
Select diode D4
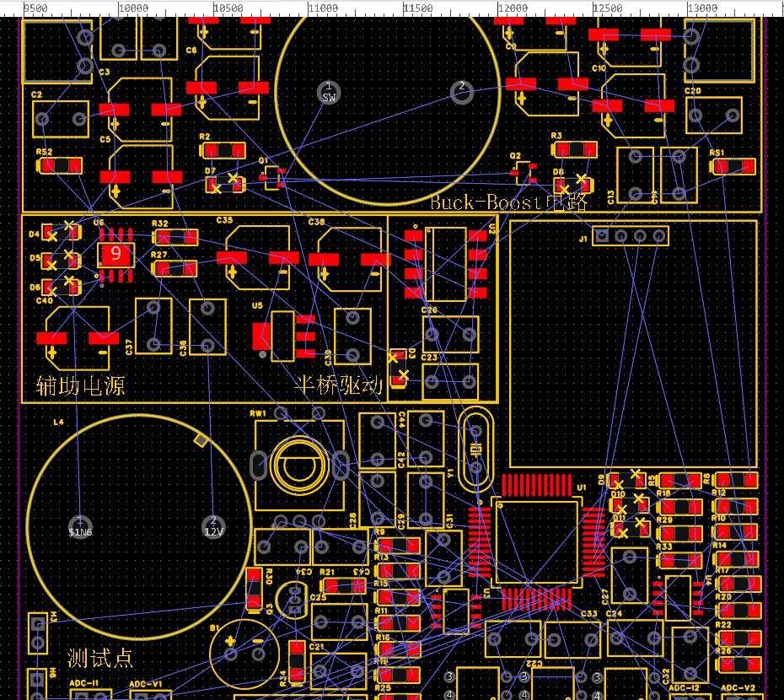coord(61,232)
